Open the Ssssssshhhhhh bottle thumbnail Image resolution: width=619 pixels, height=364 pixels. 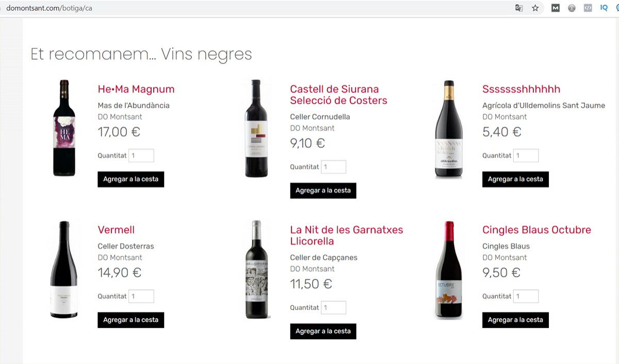tap(449, 129)
